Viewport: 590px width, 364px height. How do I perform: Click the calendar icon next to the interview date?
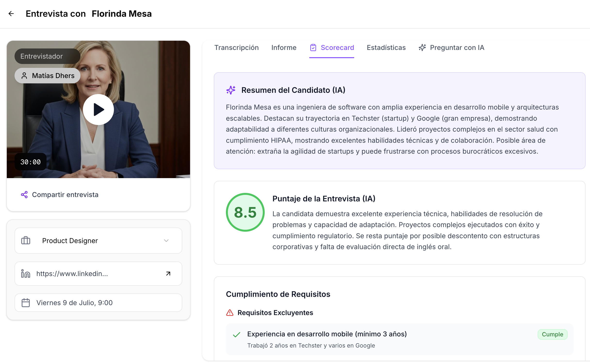click(26, 302)
